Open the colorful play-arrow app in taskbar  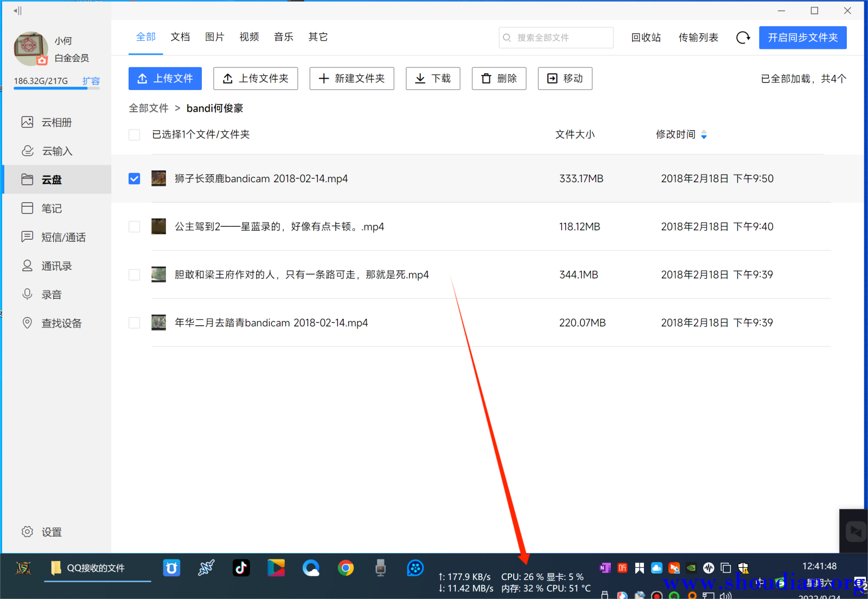coord(276,568)
